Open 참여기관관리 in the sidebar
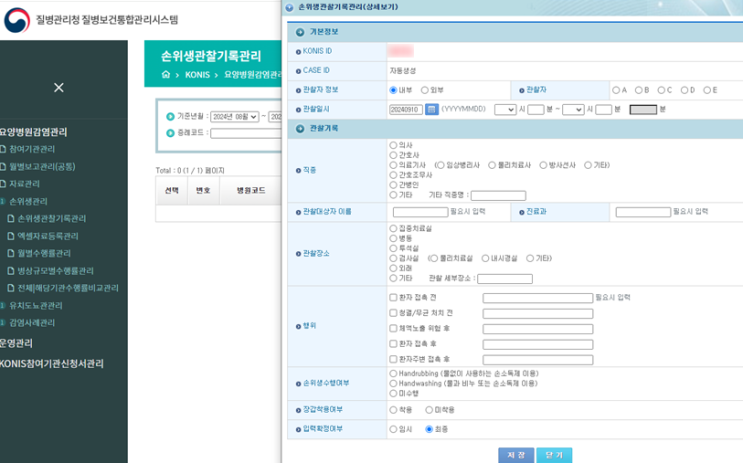The image size is (743, 463). point(32,149)
